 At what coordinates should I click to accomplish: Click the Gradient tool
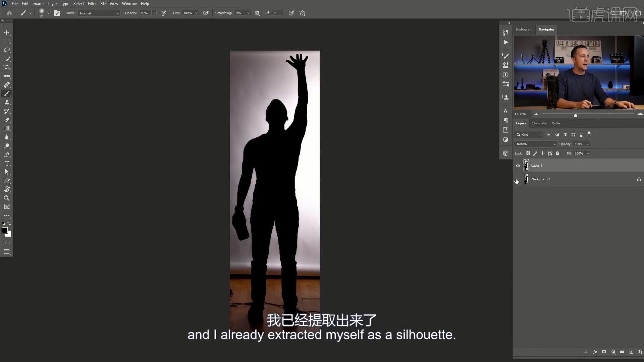click(7, 129)
